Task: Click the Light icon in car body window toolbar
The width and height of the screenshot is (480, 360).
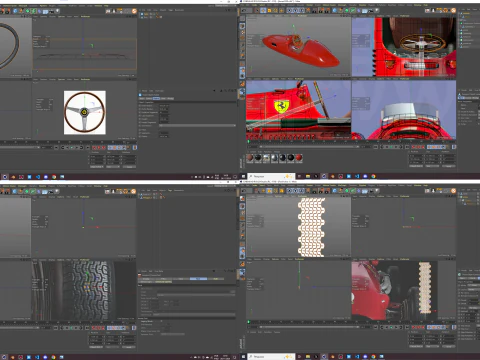Action: point(377,10)
